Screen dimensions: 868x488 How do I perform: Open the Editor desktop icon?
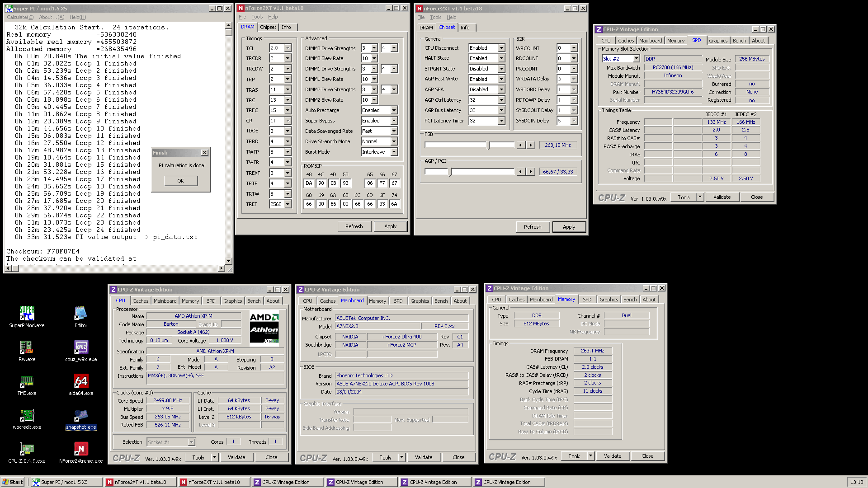coord(81,316)
